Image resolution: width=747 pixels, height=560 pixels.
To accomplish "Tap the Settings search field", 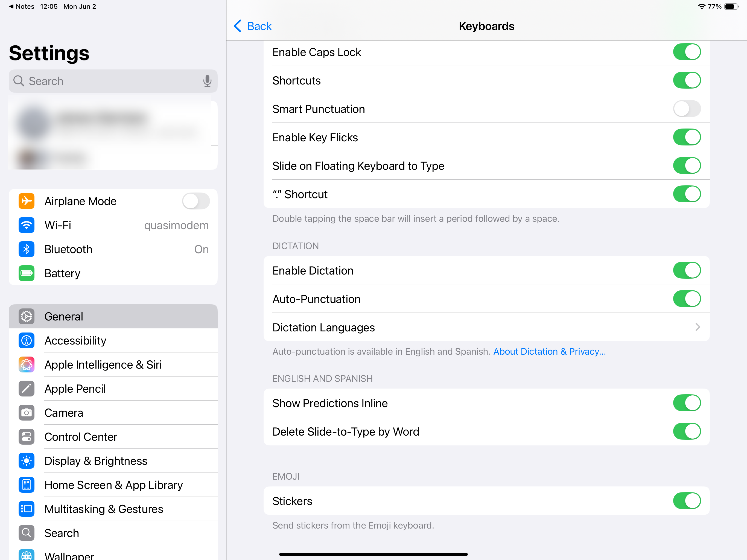I will (x=108, y=81).
